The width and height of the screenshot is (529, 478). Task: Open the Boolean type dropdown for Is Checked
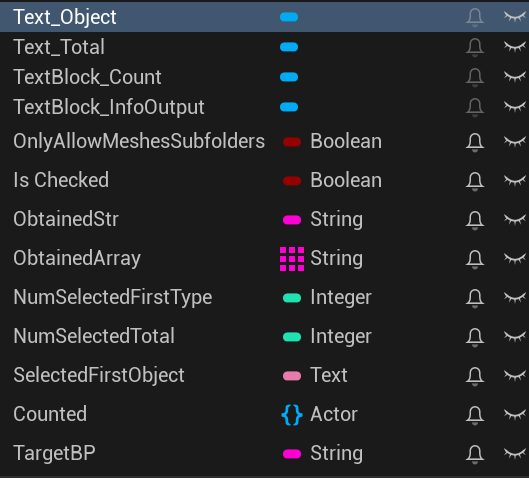click(x=346, y=180)
